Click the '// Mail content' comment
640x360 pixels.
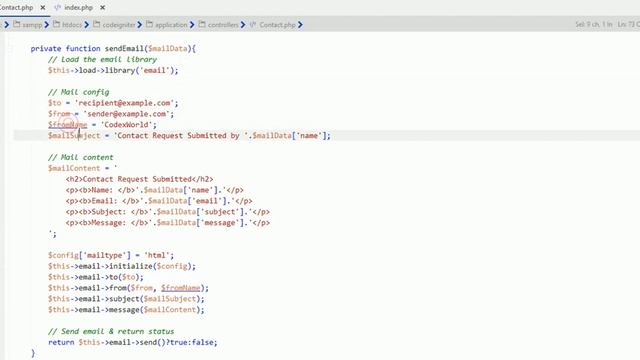pyautogui.click(x=80, y=158)
